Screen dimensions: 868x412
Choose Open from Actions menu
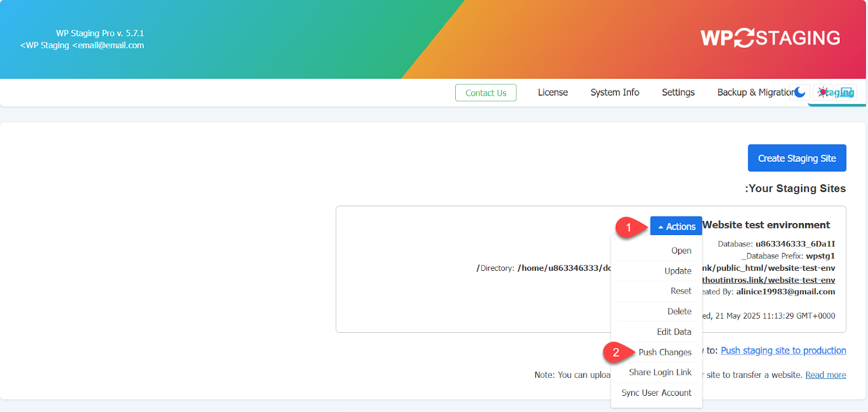point(681,251)
